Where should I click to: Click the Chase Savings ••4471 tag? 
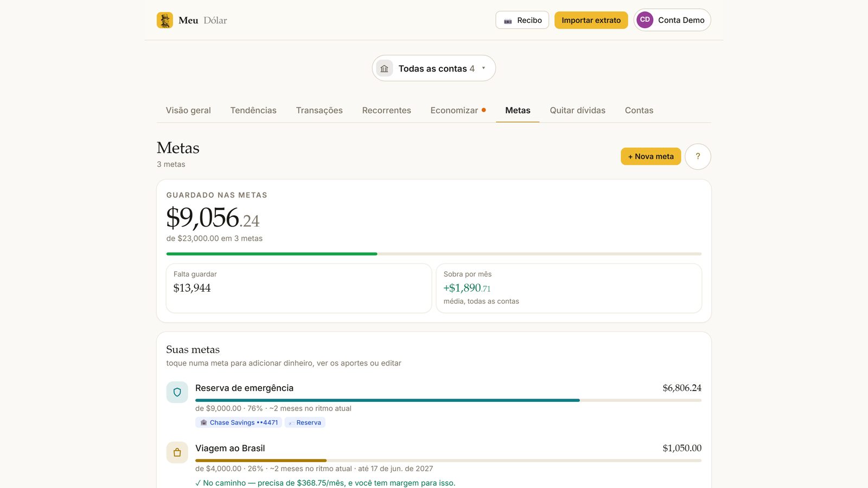[x=239, y=422]
